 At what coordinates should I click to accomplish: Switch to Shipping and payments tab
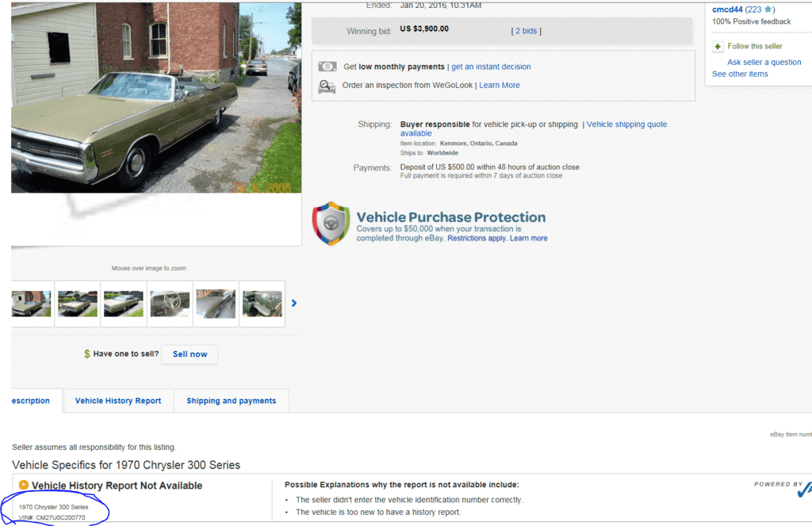pos(231,401)
